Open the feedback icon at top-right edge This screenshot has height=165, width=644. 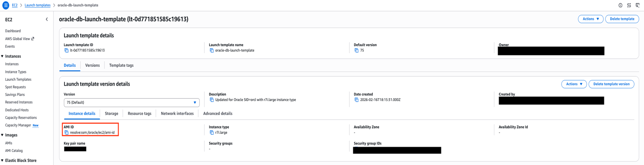[637, 5]
